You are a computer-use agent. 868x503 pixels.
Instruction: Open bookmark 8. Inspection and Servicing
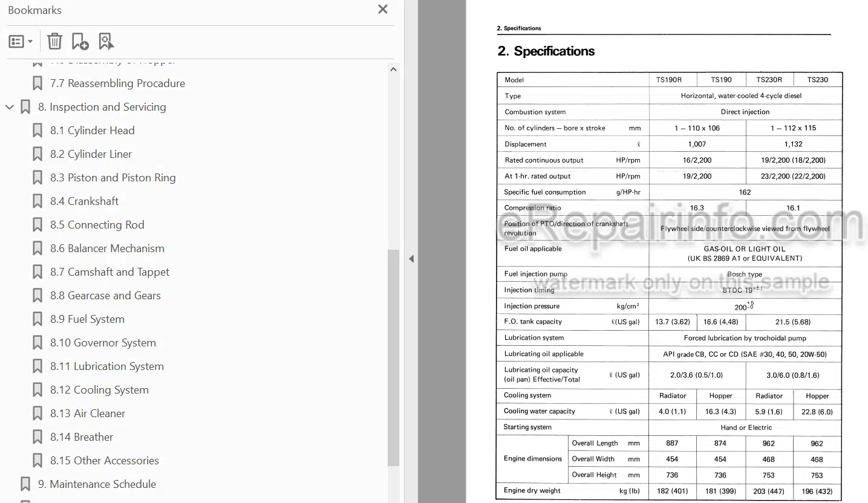click(102, 107)
